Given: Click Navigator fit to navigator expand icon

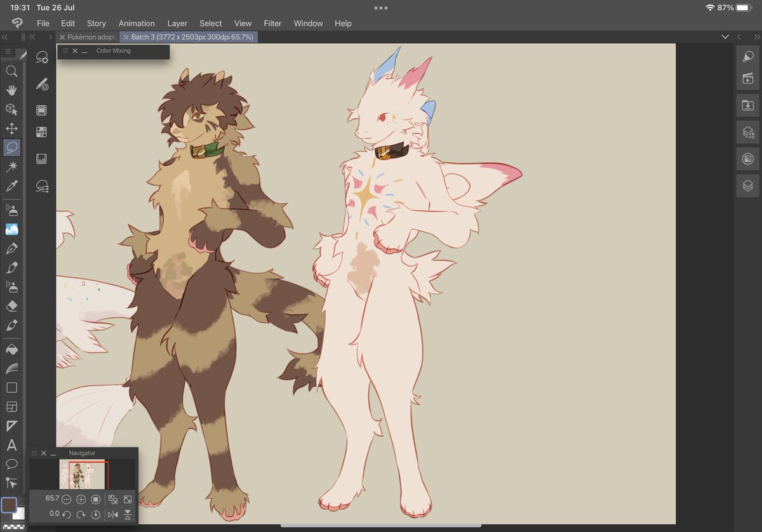Looking at the screenshot, I should (x=128, y=500).
